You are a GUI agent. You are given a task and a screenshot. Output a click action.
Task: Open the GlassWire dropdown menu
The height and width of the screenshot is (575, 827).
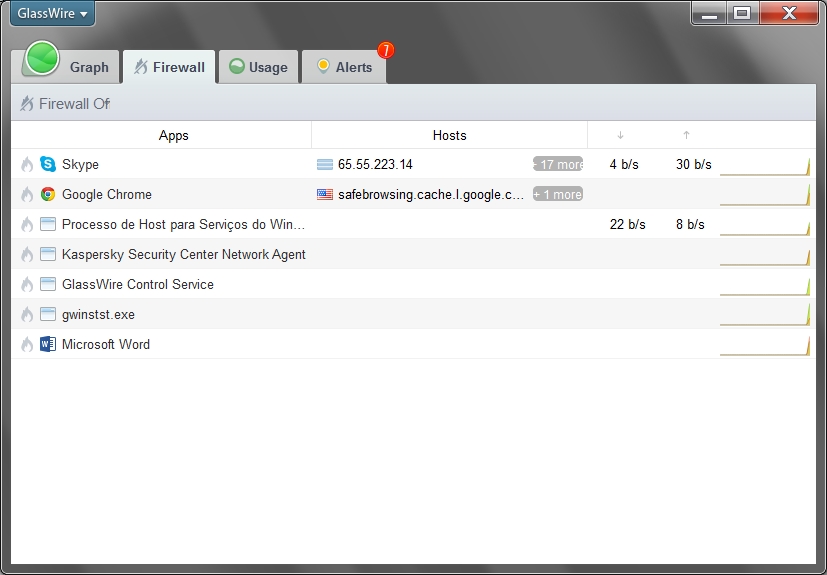[x=52, y=13]
